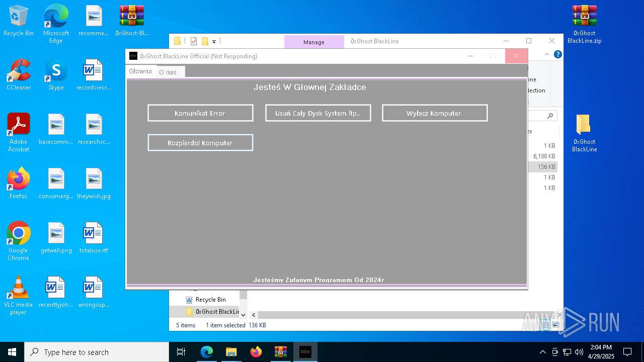Open network status tray icon
The width and height of the screenshot is (644, 362).
(x=567, y=352)
